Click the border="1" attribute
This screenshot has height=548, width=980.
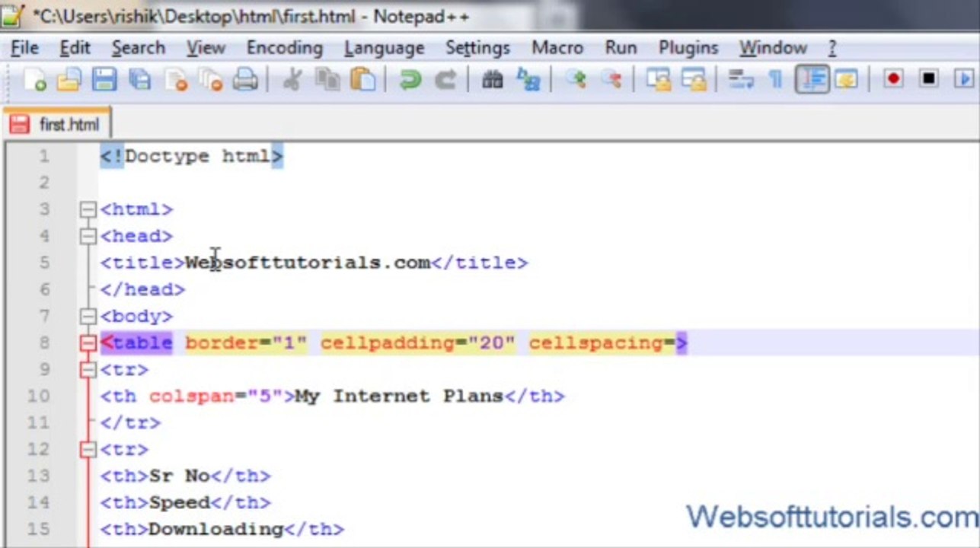[246, 342]
